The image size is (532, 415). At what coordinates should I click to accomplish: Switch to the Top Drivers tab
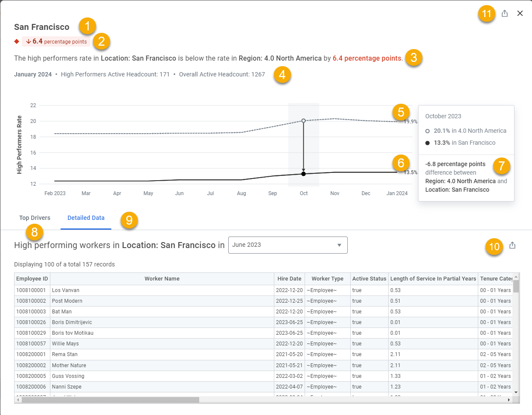click(35, 218)
